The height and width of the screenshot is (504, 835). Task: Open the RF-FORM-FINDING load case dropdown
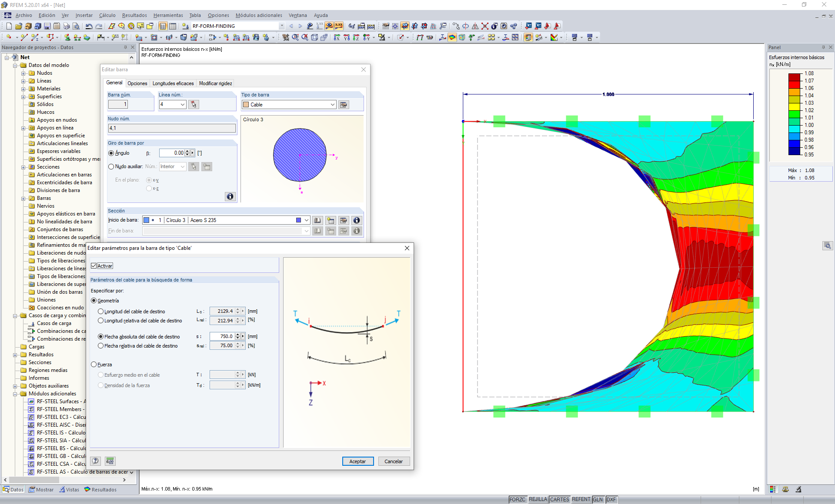282,26
